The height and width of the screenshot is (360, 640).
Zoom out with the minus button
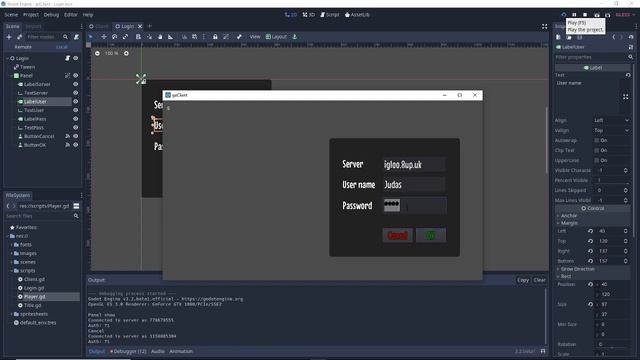point(97,53)
